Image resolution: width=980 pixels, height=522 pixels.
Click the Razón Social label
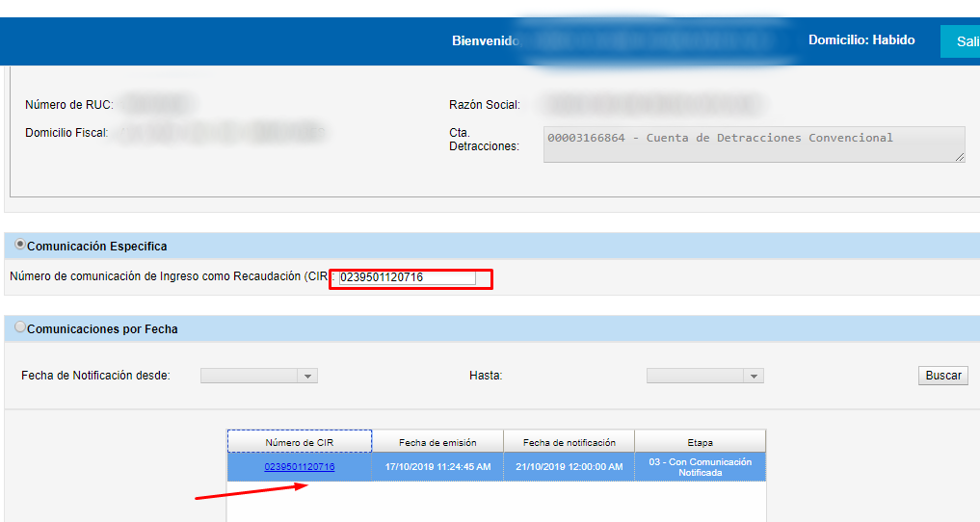484,105
